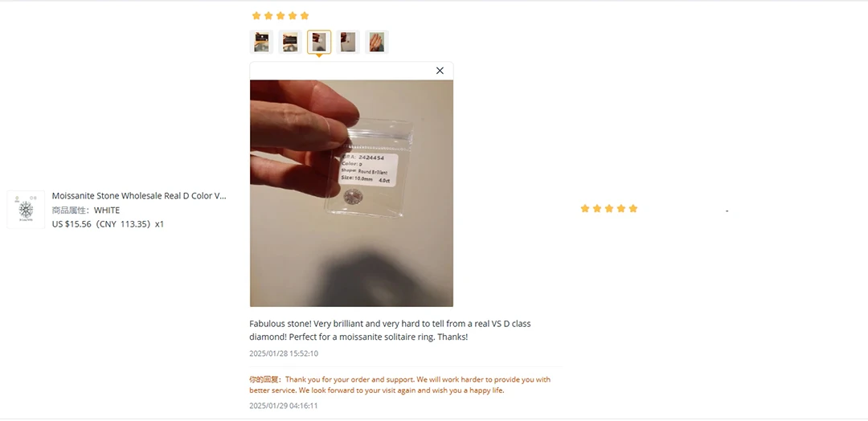Image resolution: width=868 pixels, height=421 pixels.
Task: Click the US $15.56 price text
Action: tap(72, 224)
